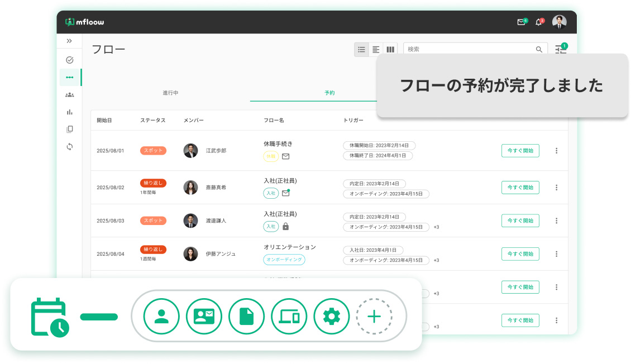Click the lock icon in 渡邊謙人 row

click(x=286, y=227)
